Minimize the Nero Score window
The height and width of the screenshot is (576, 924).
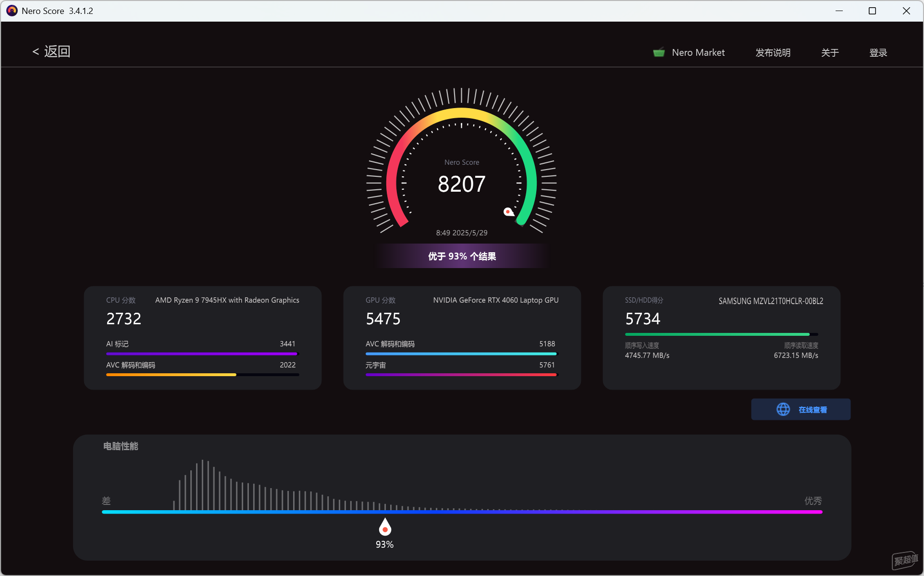pos(839,11)
